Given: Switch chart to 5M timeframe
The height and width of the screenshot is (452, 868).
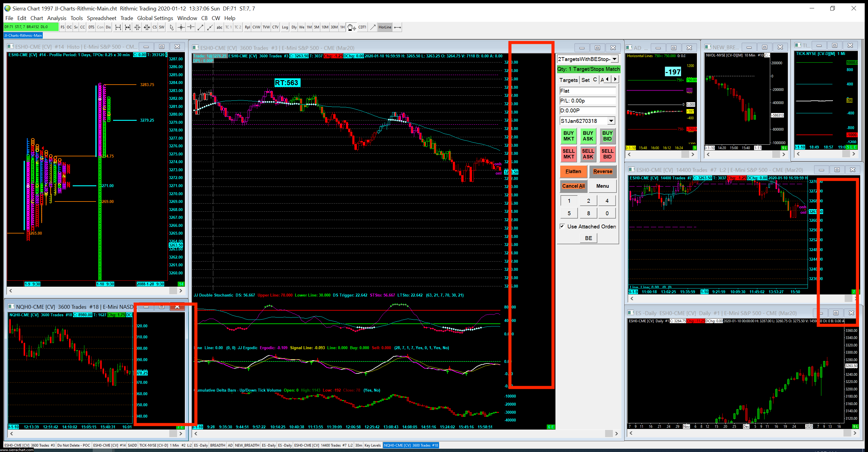Looking at the screenshot, I should click(x=316, y=27).
